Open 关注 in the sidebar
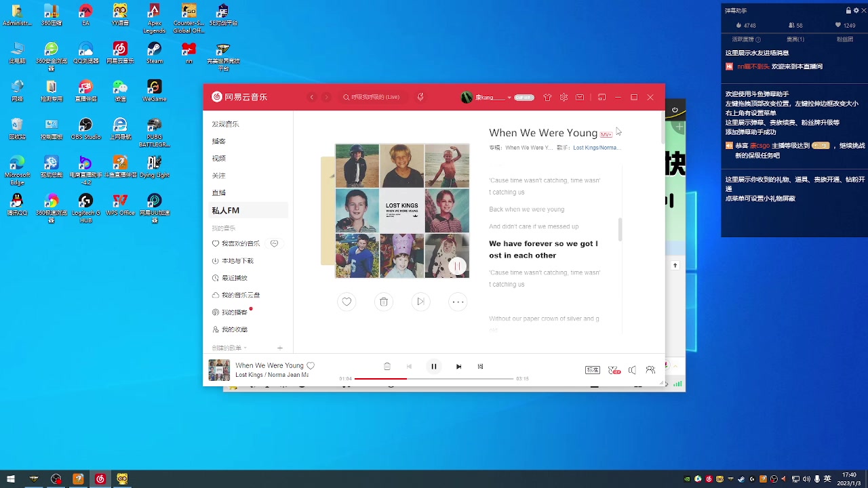The image size is (868, 488). pos(218,176)
